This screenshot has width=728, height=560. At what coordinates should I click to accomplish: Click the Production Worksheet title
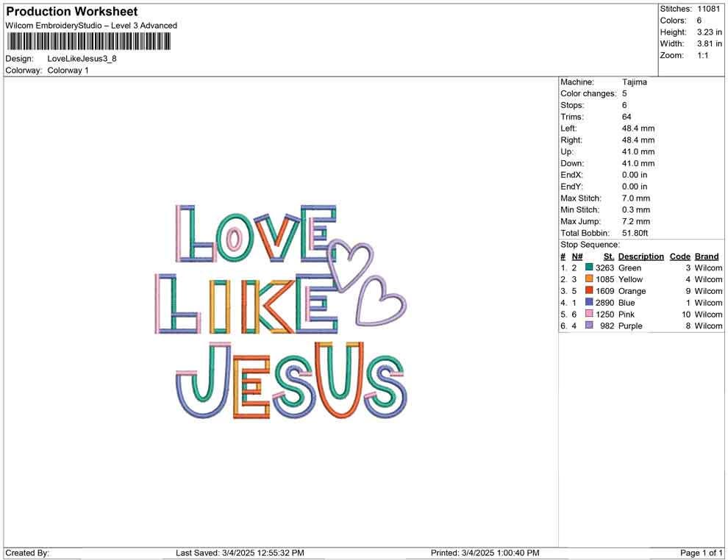pyautogui.click(x=71, y=11)
